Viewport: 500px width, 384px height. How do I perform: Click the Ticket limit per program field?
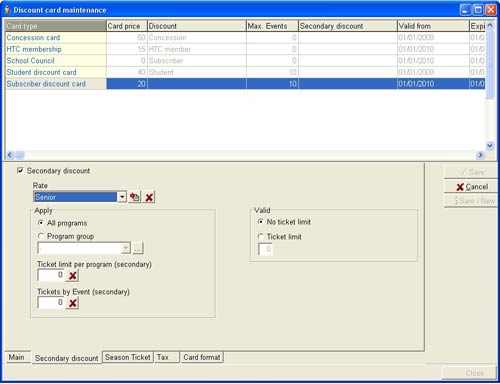(51, 275)
